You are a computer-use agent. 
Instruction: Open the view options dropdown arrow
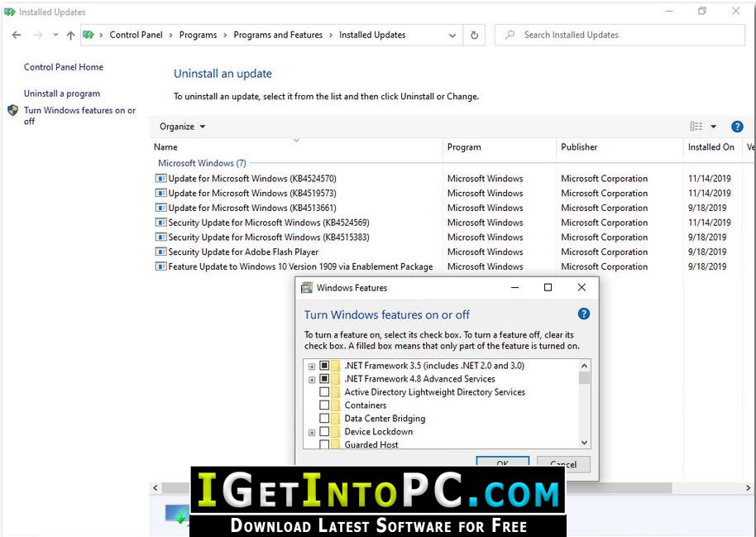714,127
